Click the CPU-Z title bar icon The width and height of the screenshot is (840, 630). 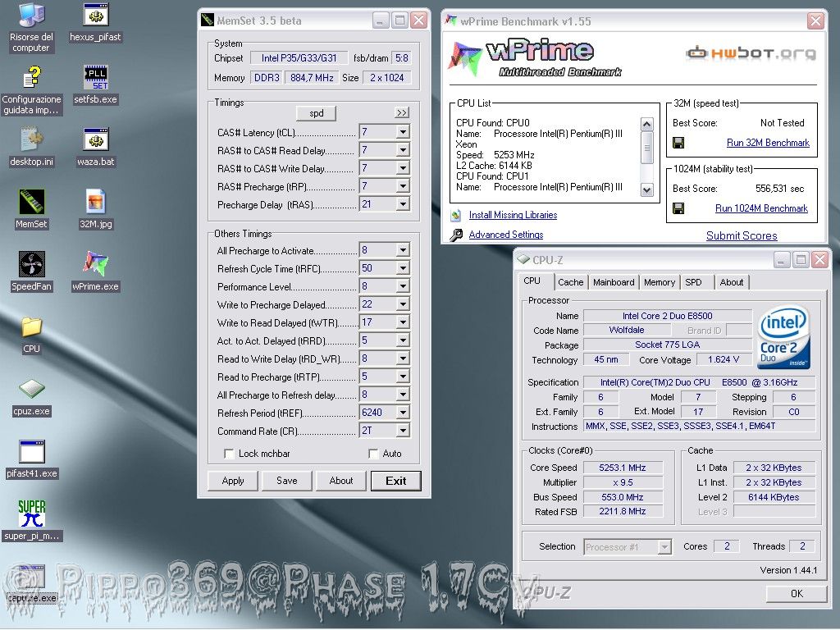tap(523, 259)
